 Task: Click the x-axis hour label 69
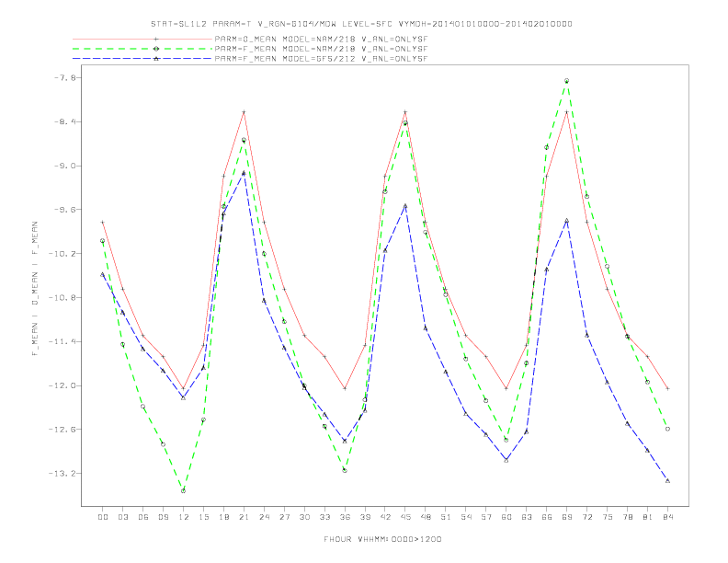(567, 517)
